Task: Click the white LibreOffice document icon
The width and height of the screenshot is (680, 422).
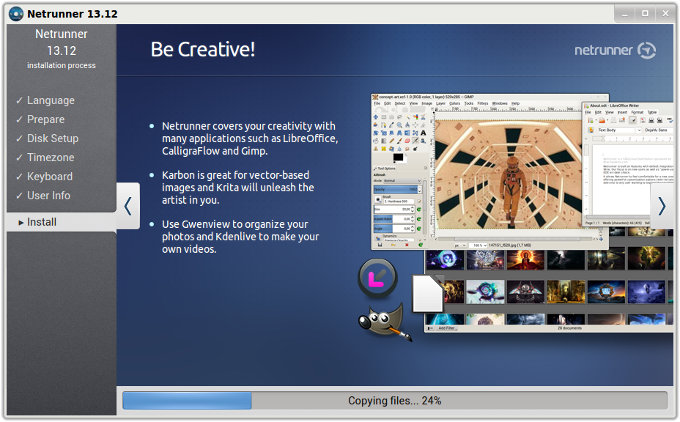Action: (428, 293)
